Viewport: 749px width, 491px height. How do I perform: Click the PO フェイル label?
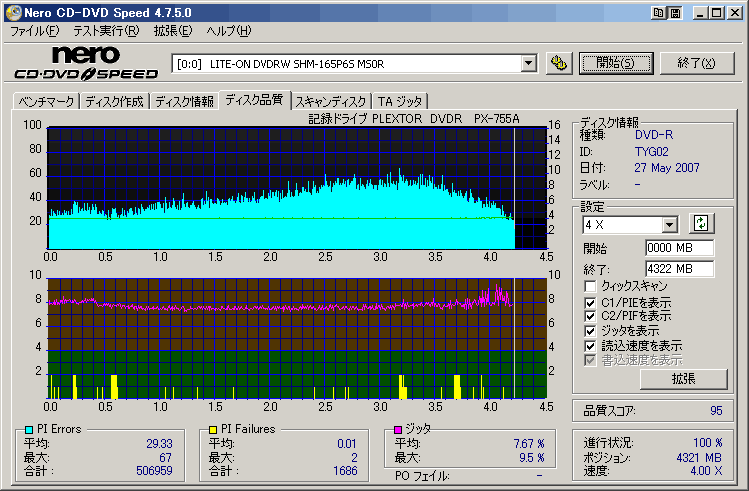coord(422,476)
